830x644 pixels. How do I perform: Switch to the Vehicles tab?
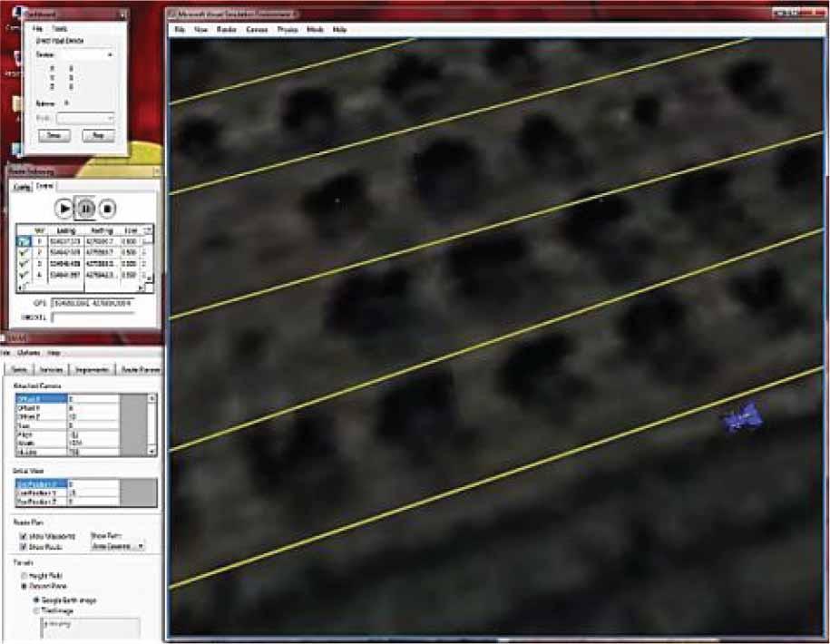coord(53,369)
